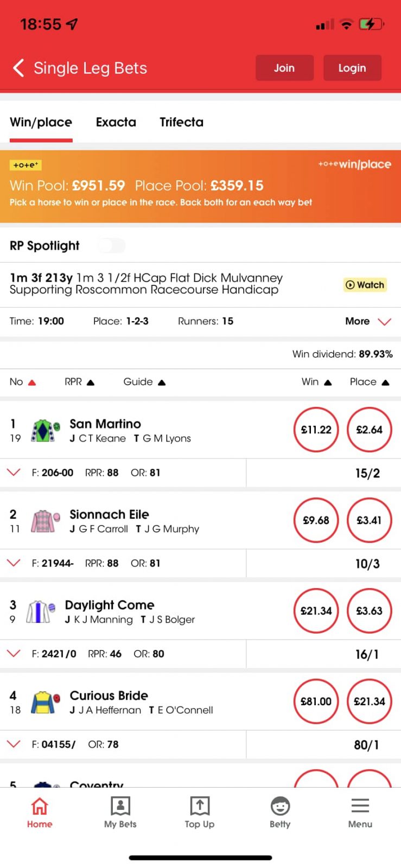Open the hamburger Menu icon

click(360, 806)
